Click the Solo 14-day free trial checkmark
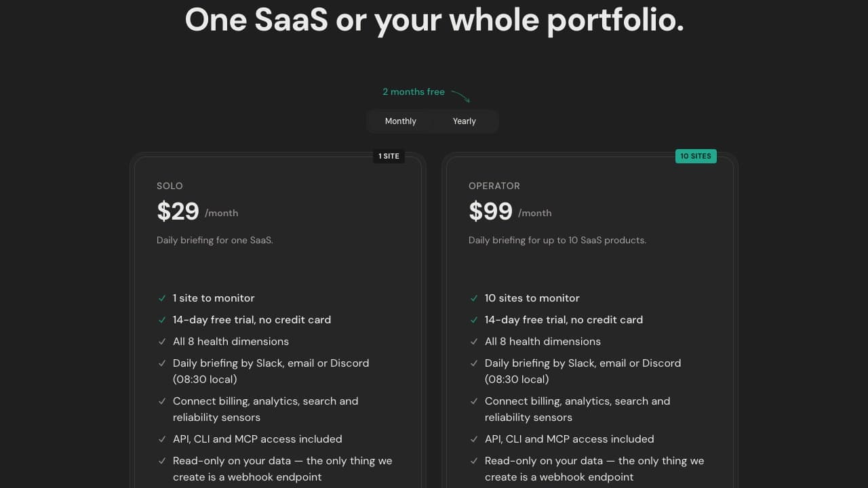The width and height of the screenshot is (868, 488). click(x=162, y=320)
